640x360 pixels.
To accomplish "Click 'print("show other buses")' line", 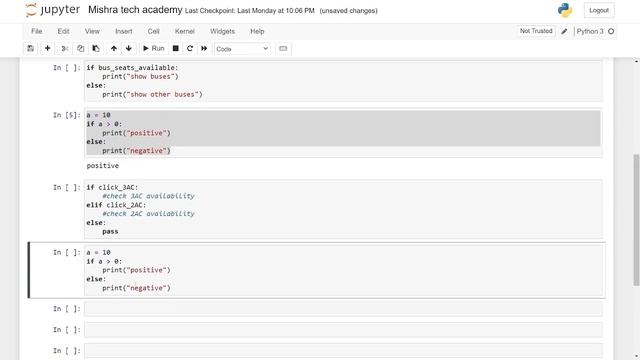I will (x=152, y=94).
